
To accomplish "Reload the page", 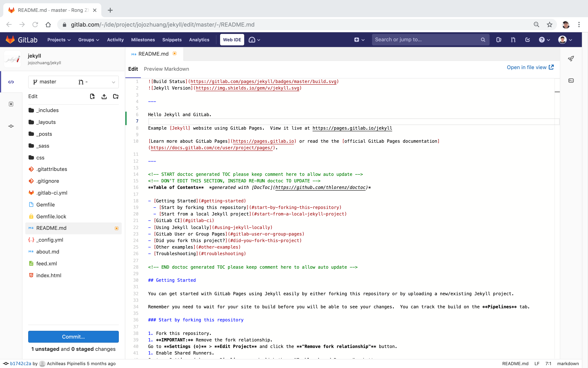I will pyautogui.click(x=35, y=25).
